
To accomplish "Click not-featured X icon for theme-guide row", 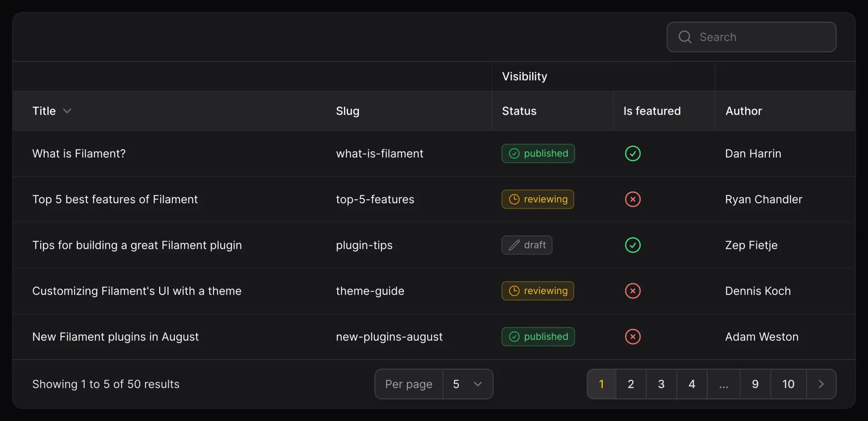I will pos(632,291).
